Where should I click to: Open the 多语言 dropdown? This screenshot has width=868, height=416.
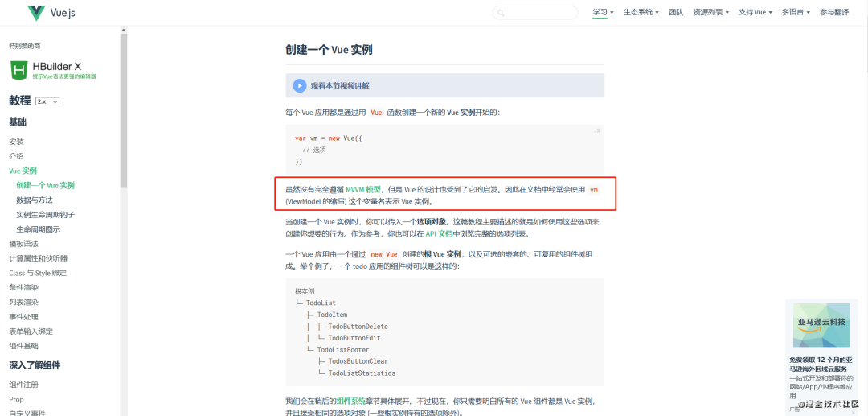tap(796, 12)
